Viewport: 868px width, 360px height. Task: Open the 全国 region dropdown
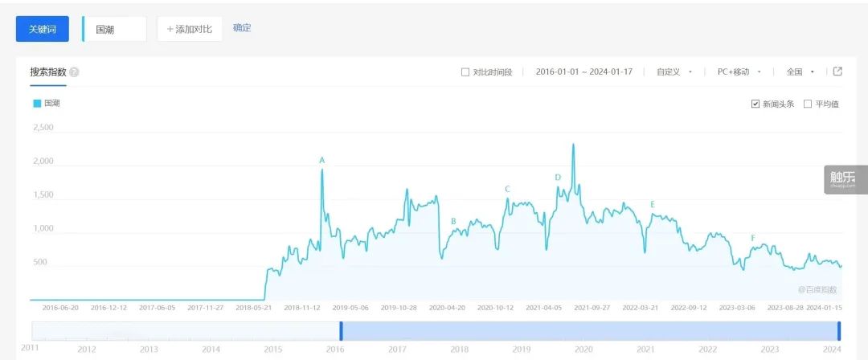(x=800, y=72)
